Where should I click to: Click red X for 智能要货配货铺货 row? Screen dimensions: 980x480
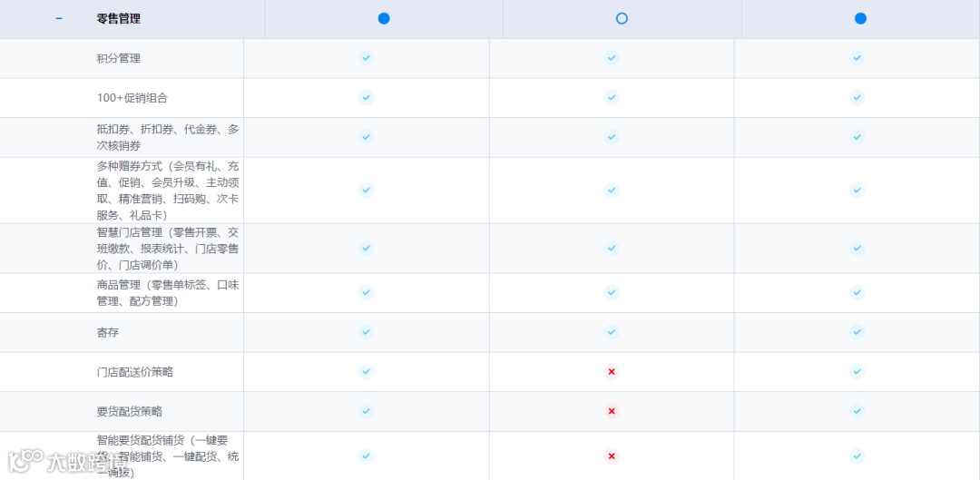(612, 456)
